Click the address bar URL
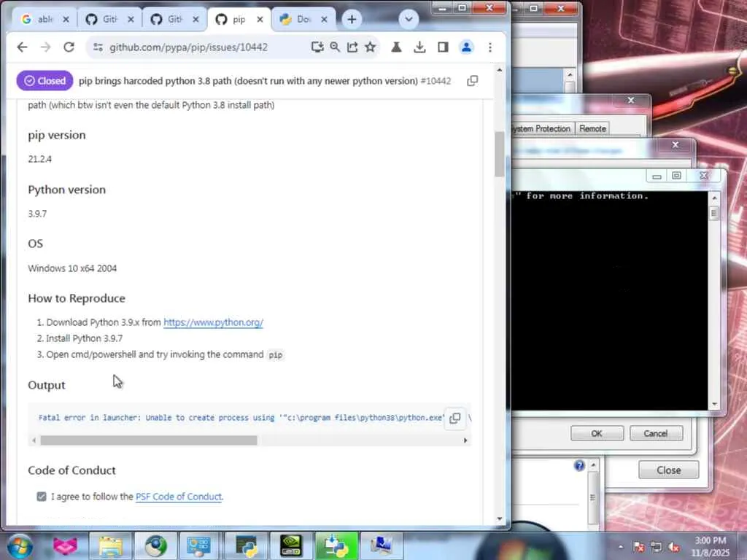Viewport: 747px width, 560px height. 189,47
